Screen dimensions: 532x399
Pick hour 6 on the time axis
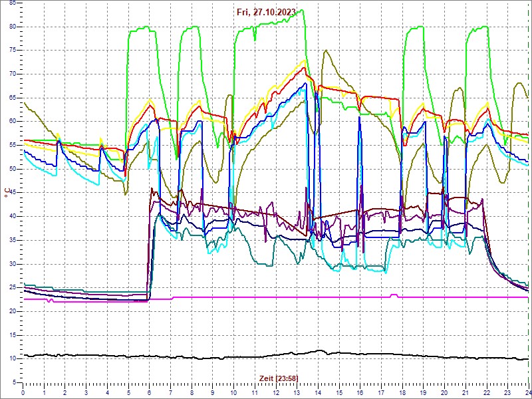[x=149, y=392]
